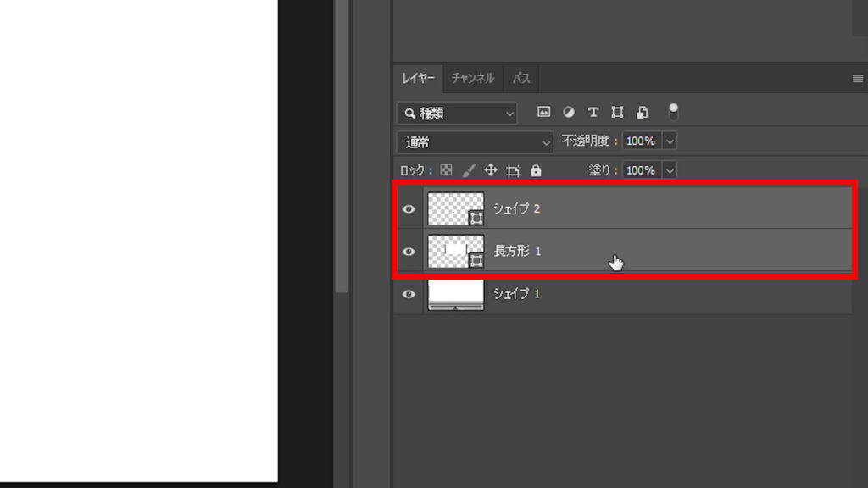This screenshot has height=488, width=868.
Task: Open the 通常 blend mode dropdown
Action: coord(475,141)
